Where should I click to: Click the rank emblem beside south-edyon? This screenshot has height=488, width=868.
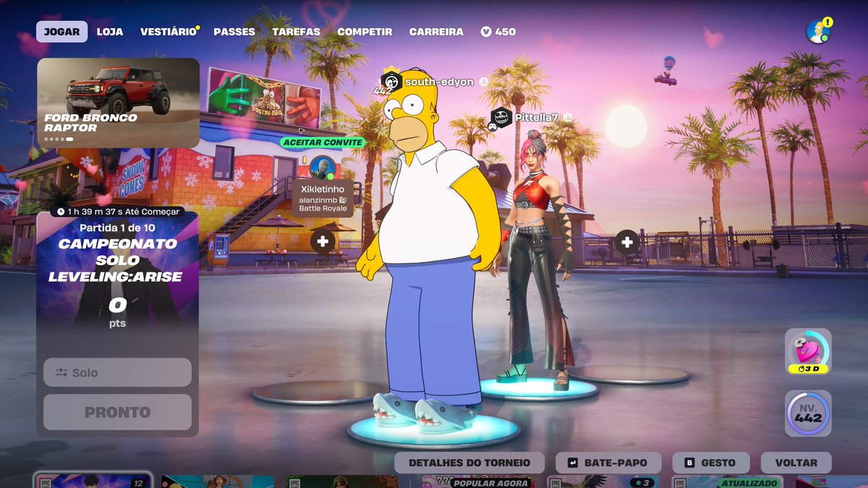pyautogui.click(x=391, y=81)
